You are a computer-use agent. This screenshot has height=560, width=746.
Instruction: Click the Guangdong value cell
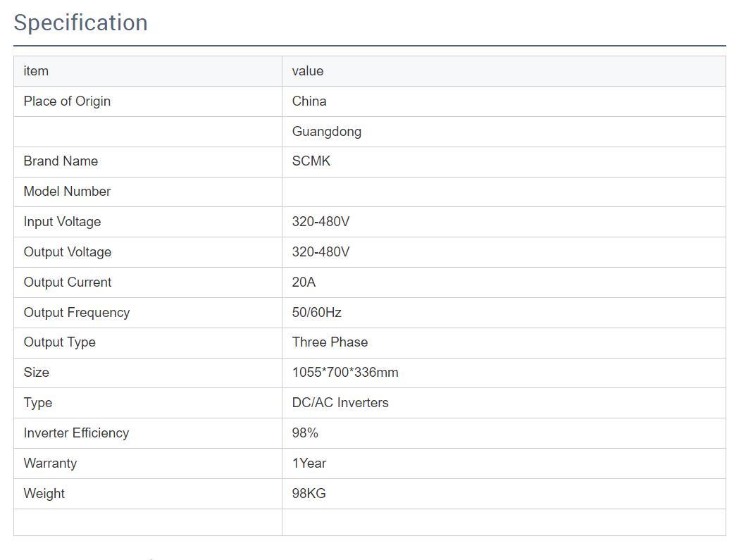click(327, 132)
